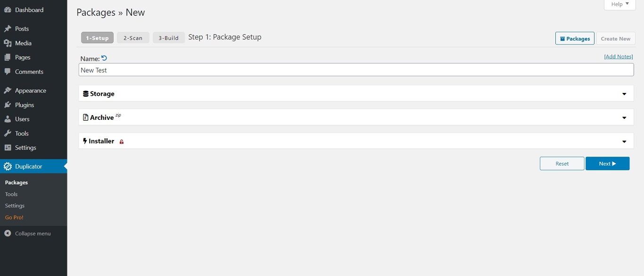This screenshot has width=644, height=276.
Task: Click the Plugins plug icon
Action: coord(8,105)
